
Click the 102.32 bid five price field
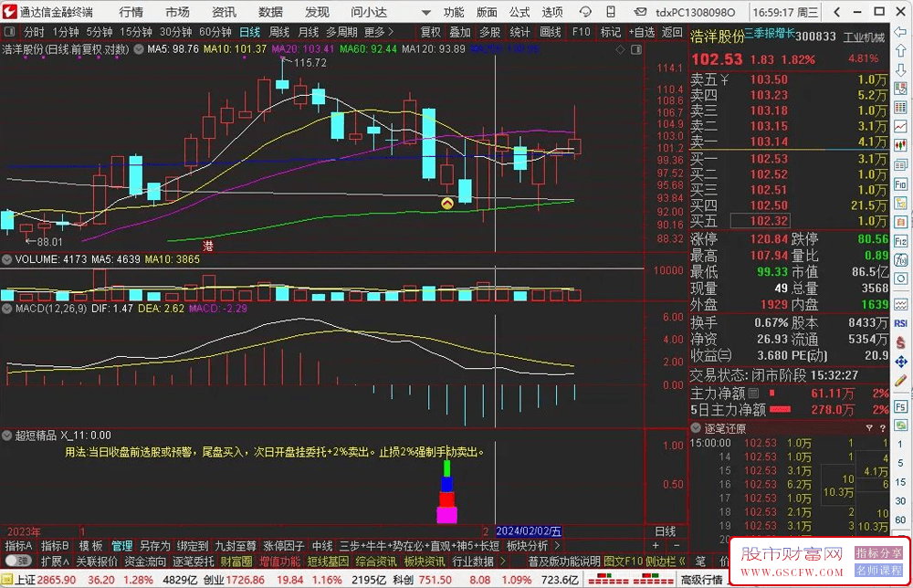click(760, 221)
